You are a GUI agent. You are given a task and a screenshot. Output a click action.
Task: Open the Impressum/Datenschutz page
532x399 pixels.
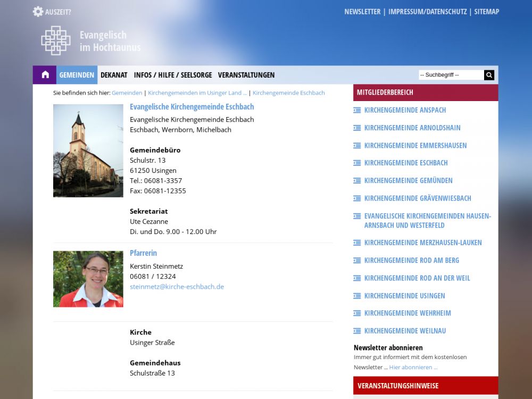(x=427, y=12)
